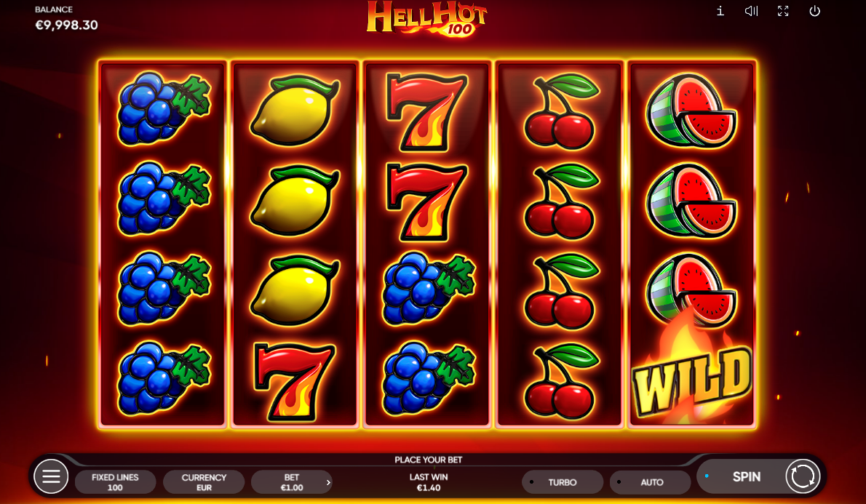Expand the bet amount arrow

pos(328,482)
